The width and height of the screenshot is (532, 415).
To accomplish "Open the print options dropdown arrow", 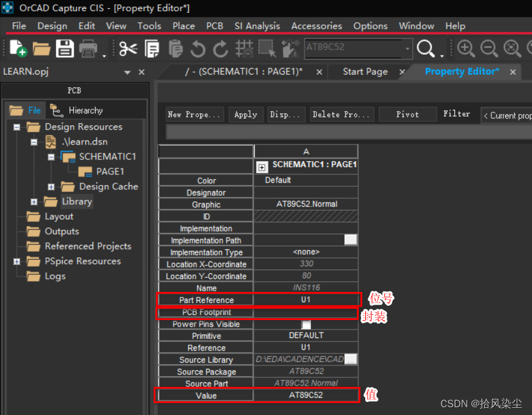I will tap(104, 56).
